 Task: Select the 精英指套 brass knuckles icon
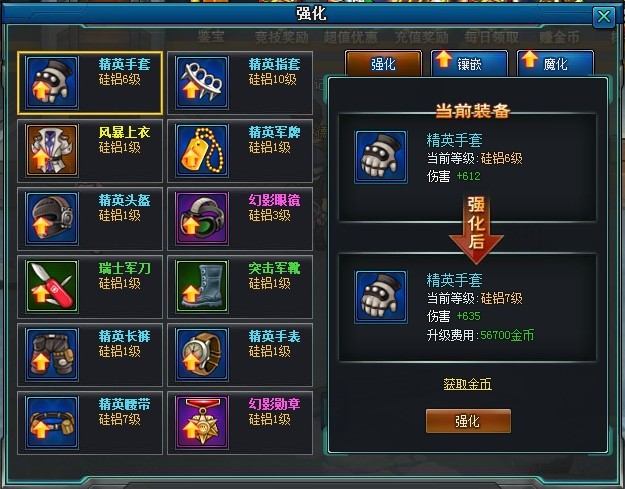point(202,82)
